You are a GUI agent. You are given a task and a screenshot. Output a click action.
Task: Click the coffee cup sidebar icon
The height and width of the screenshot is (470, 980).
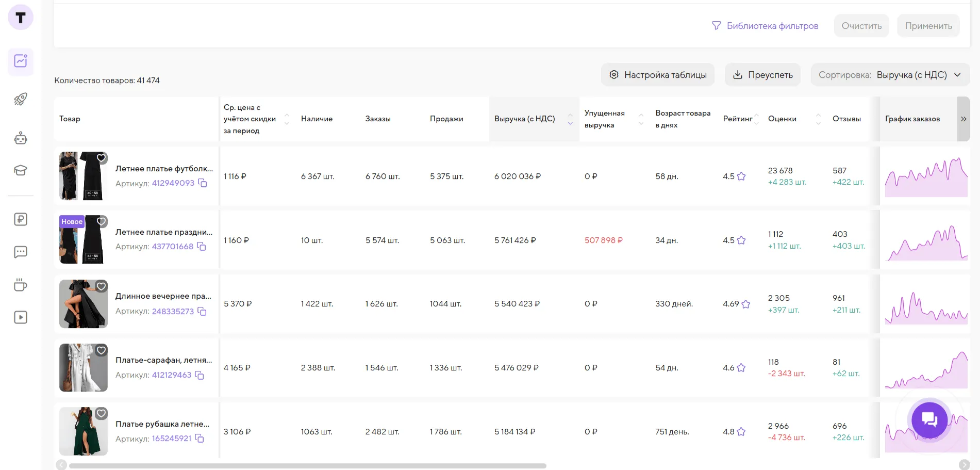[21, 285]
